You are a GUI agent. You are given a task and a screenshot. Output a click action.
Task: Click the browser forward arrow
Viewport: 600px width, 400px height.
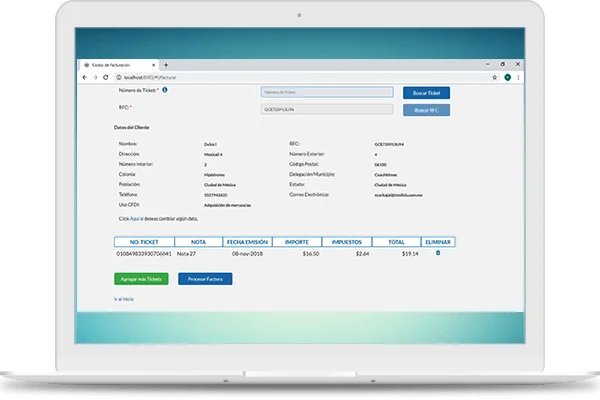tap(96, 77)
